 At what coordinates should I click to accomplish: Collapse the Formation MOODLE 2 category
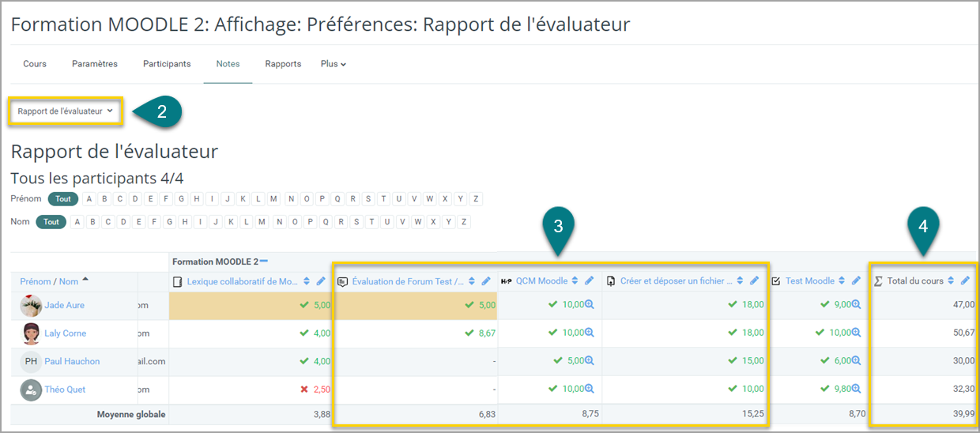pyautogui.click(x=265, y=262)
